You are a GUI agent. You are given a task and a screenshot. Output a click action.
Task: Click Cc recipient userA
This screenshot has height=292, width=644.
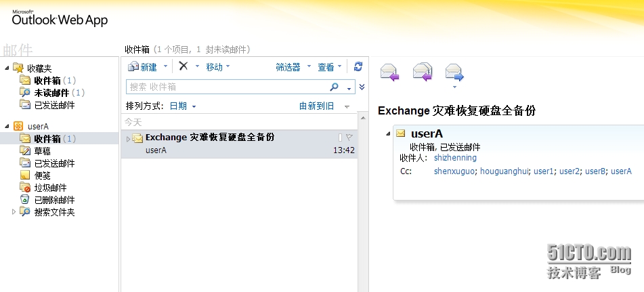pos(621,171)
